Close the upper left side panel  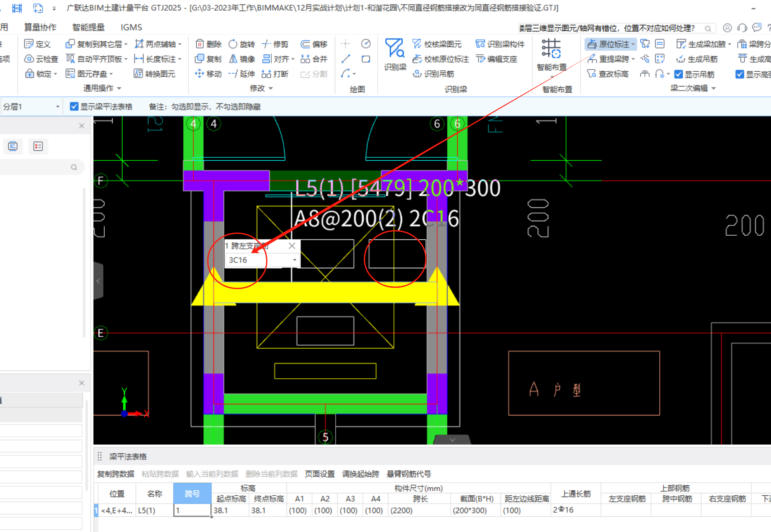(x=82, y=126)
